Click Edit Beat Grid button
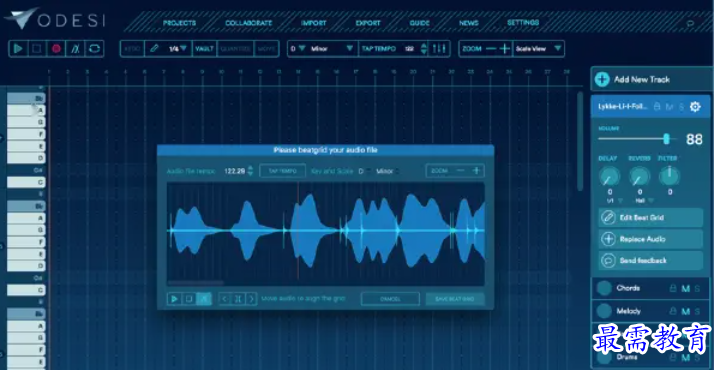This screenshot has height=370, width=717. [651, 218]
